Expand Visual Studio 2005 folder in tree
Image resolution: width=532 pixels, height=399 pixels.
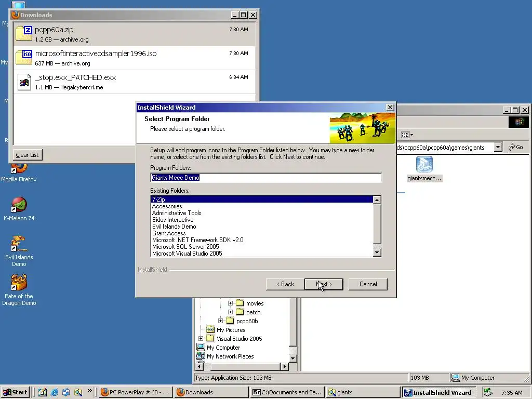click(x=201, y=338)
